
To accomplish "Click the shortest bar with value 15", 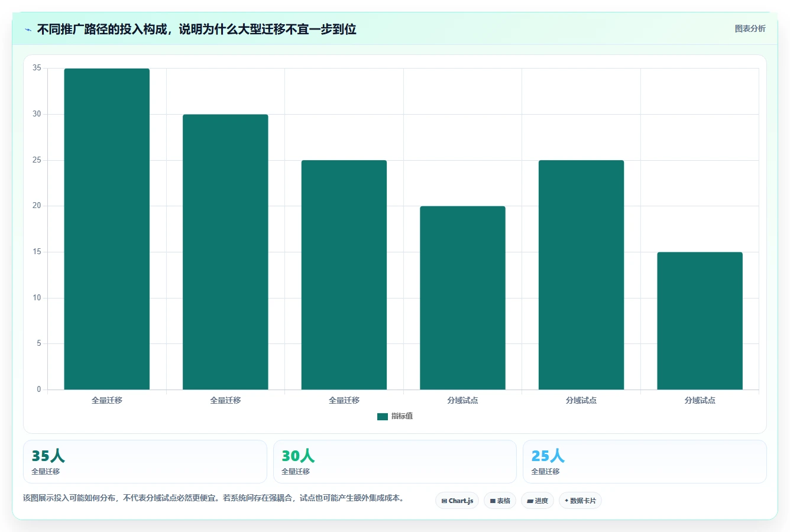I will point(700,321).
